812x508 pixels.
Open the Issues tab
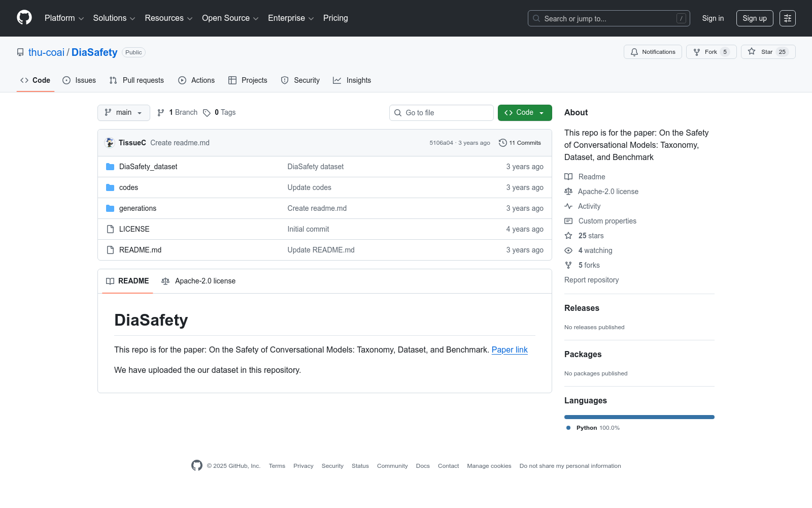click(79, 80)
